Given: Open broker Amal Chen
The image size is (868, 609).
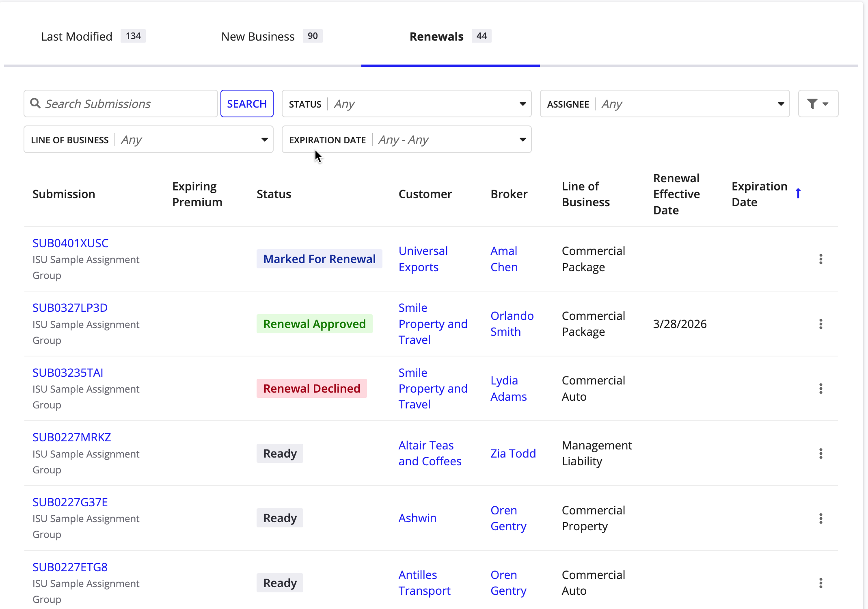Looking at the screenshot, I should coord(504,259).
